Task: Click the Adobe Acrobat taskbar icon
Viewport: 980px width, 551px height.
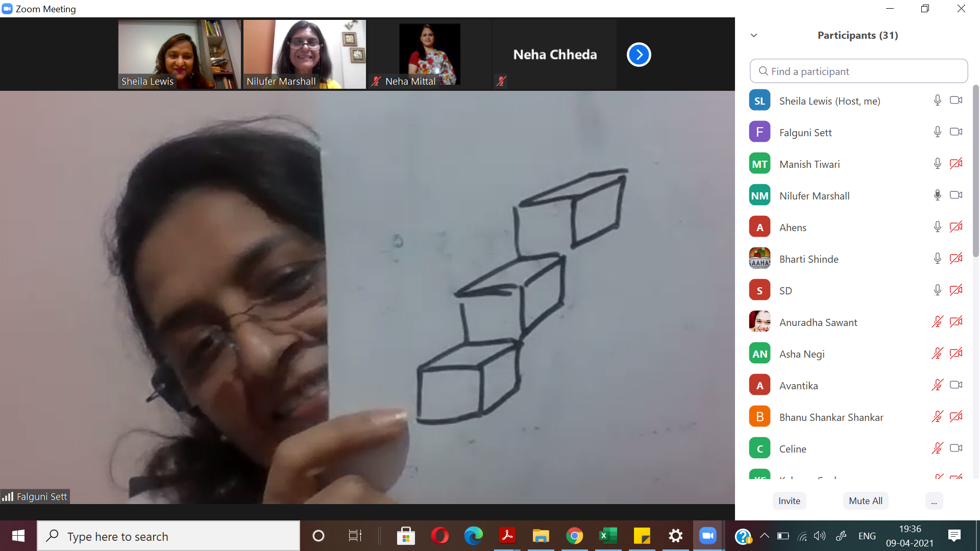Action: [x=507, y=536]
